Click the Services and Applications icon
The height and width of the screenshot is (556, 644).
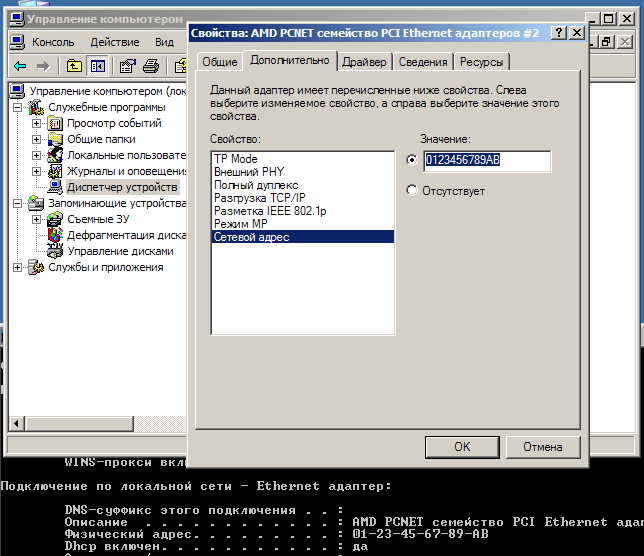pos(36,267)
